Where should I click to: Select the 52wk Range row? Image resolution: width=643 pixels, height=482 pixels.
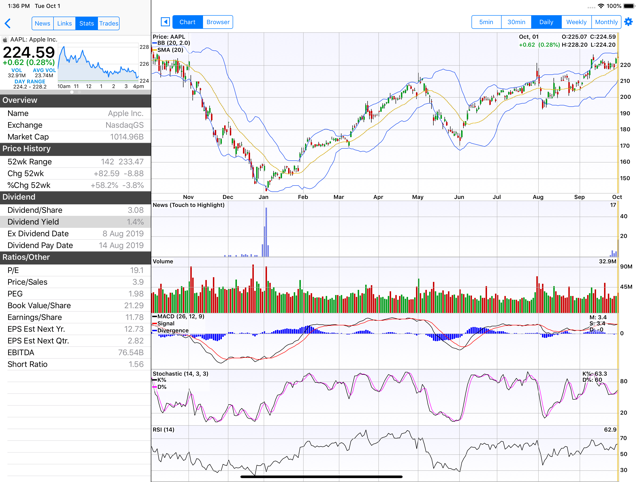coord(75,162)
